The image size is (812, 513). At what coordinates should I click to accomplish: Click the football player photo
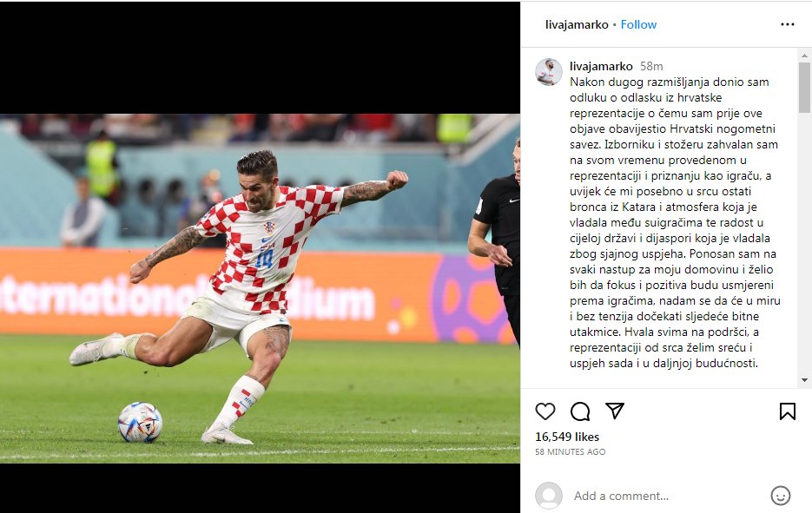click(x=260, y=288)
